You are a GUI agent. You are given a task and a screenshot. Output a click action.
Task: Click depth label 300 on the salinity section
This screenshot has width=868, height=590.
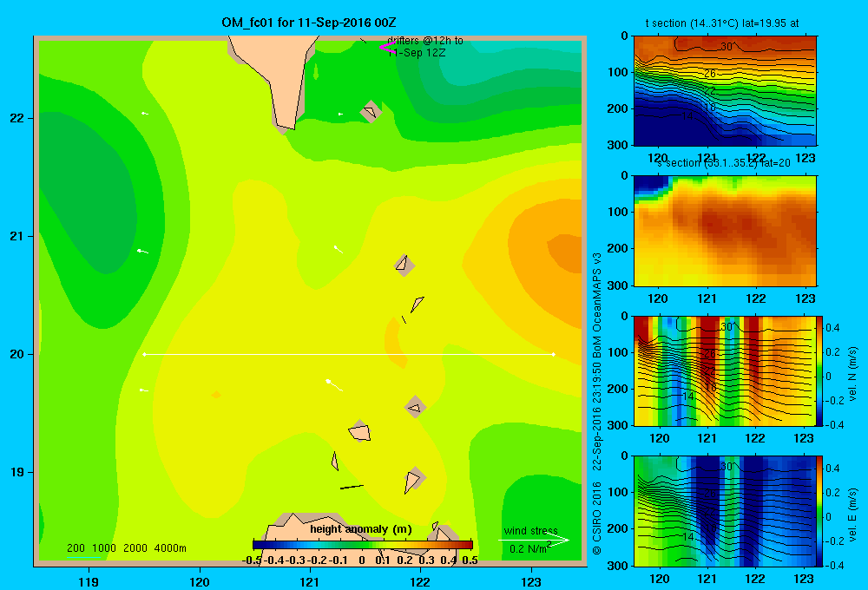618,285
